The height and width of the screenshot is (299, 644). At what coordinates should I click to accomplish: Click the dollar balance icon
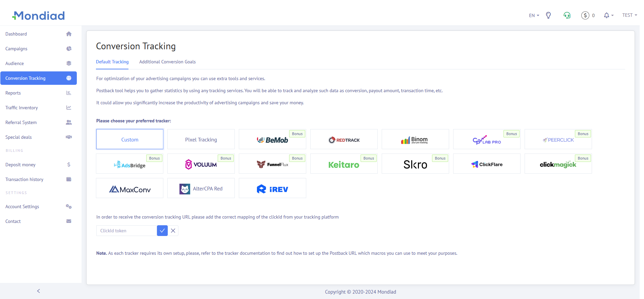click(585, 15)
